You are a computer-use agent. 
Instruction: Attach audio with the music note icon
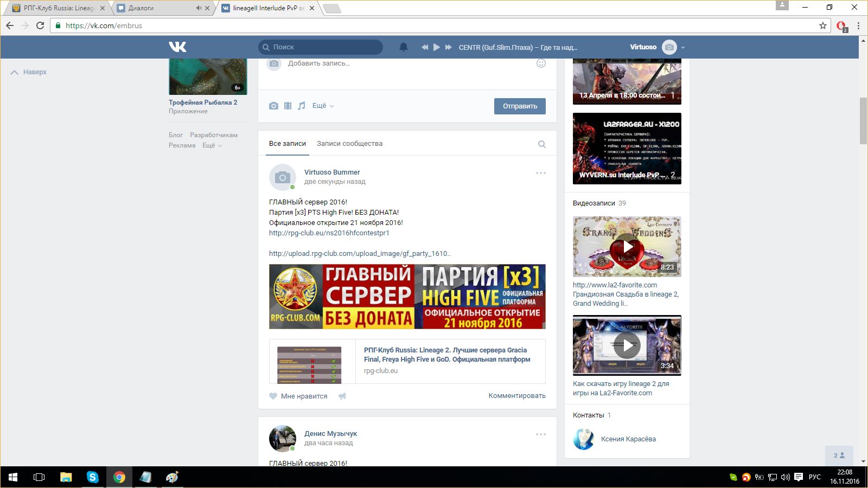pyautogui.click(x=302, y=106)
